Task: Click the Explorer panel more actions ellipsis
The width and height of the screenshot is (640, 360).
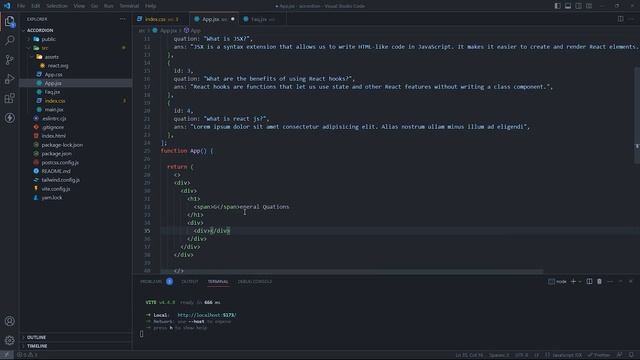Action: pyautogui.click(x=123, y=19)
